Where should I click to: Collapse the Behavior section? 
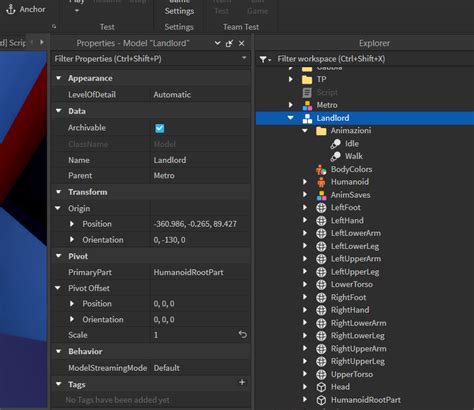(x=59, y=351)
